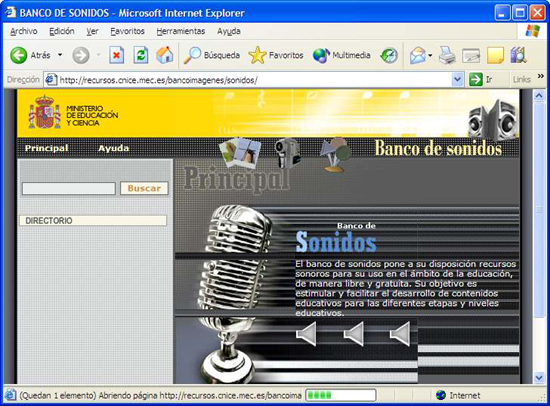
Task: Open the Ver menu
Action: coord(92,31)
